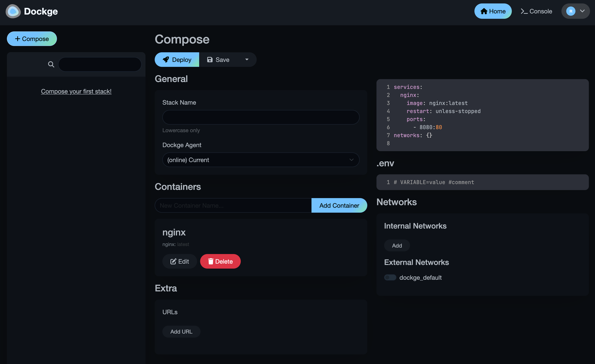Click the Dockge logo icon

coord(13,11)
